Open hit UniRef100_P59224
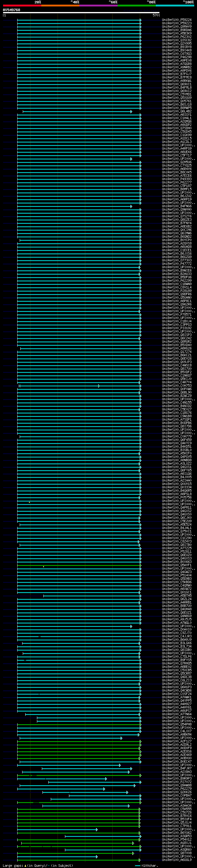The image size is (197, 868). coord(177,20)
